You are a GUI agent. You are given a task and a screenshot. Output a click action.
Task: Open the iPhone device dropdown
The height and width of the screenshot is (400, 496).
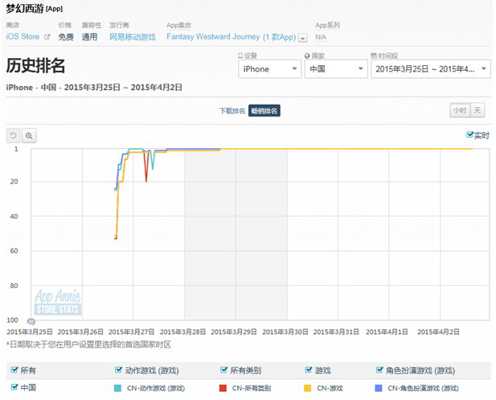tap(270, 69)
